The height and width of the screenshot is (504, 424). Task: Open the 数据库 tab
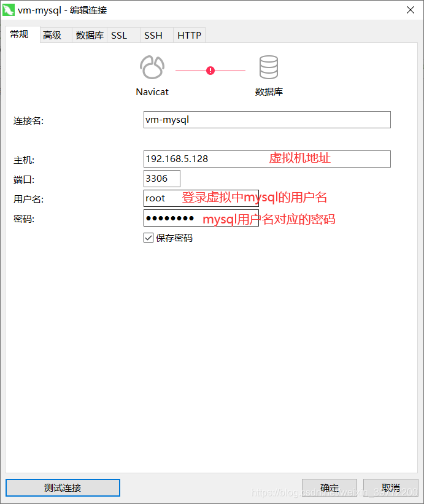click(x=90, y=35)
